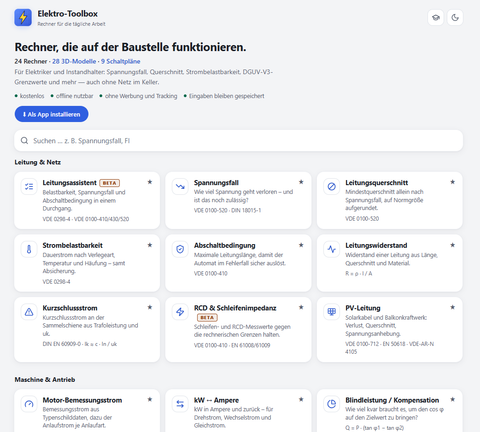Open the Kurzschlussstrom calculator title
480x432 pixels.
[x=70, y=308]
